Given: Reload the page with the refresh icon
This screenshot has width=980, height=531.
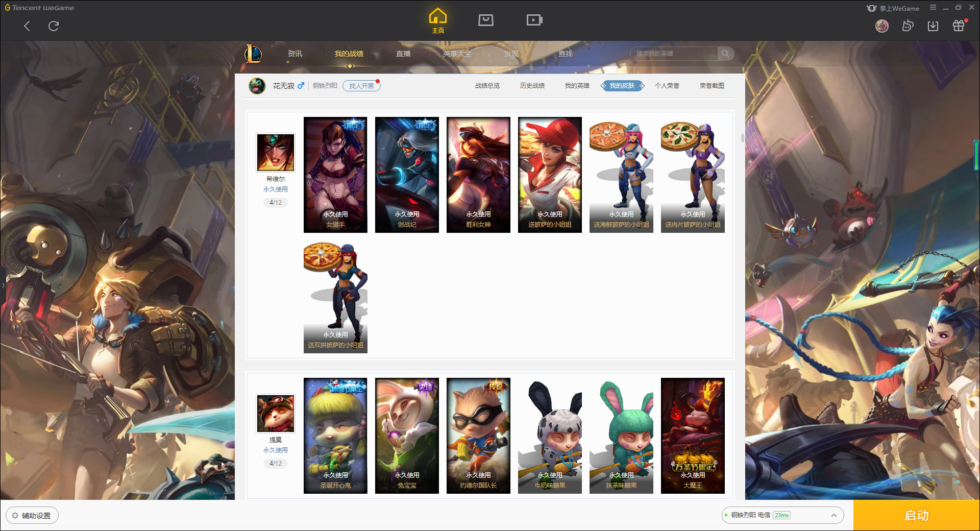Looking at the screenshot, I should coord(54,26).
